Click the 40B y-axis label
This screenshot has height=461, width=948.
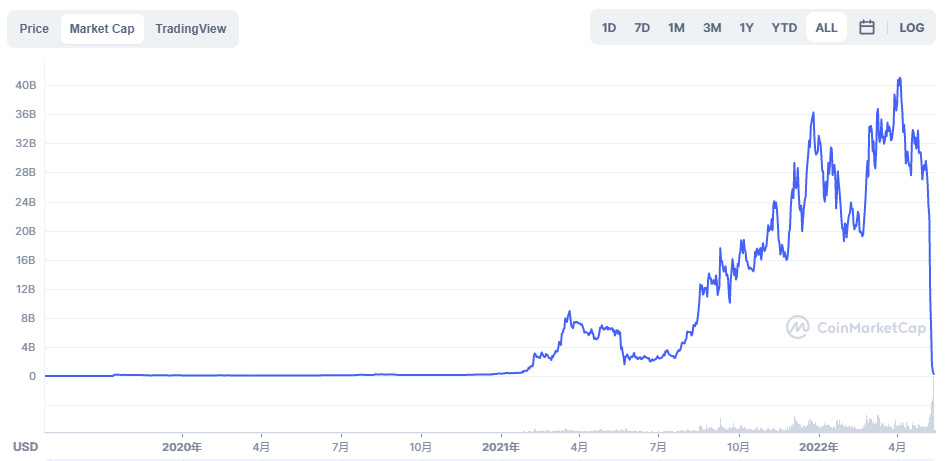point(25,85)
